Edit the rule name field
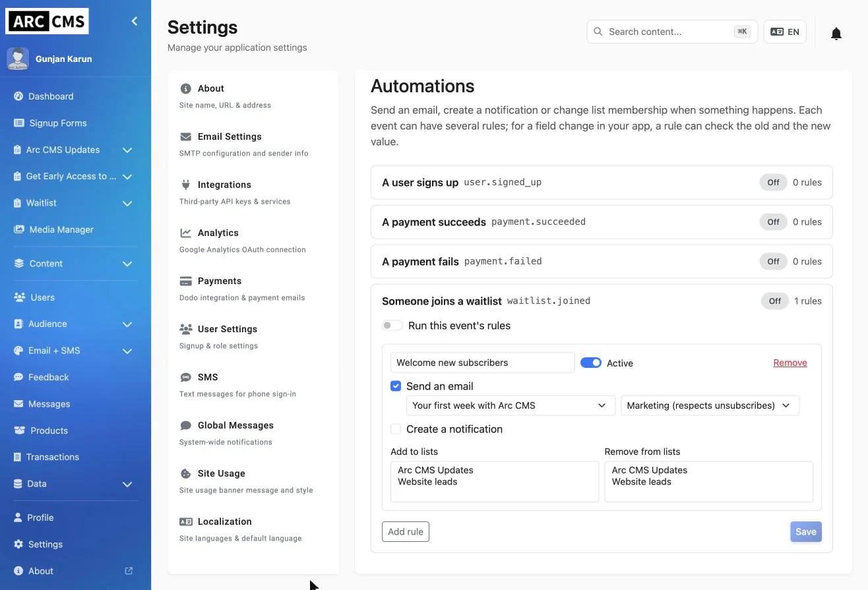868x590 pixels. coord(483,363)
